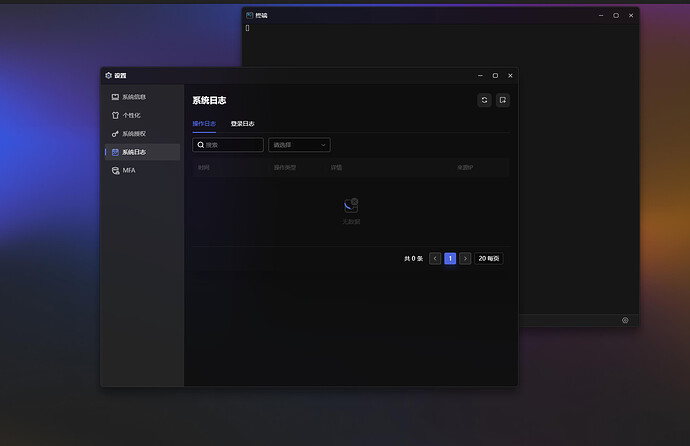Open the MFA settings page
Viewport: 690px width, 446px height.
pos(142,170)
